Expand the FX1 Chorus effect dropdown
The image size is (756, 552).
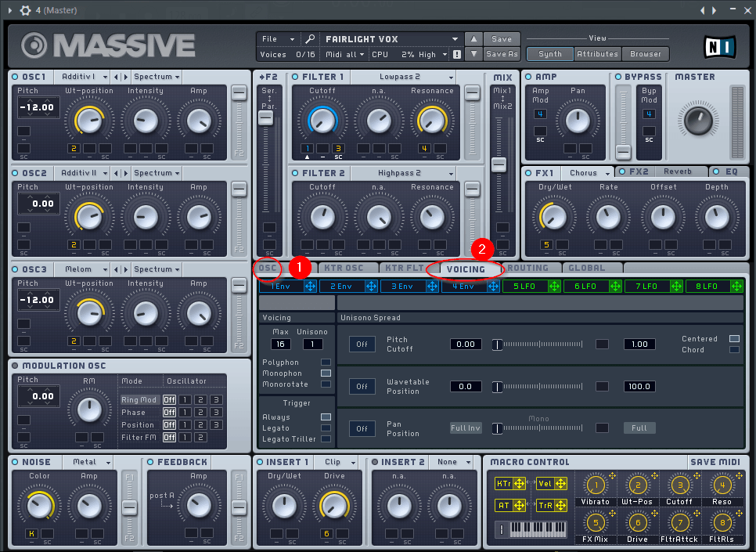pyautogui.click(x=606, y=173)
